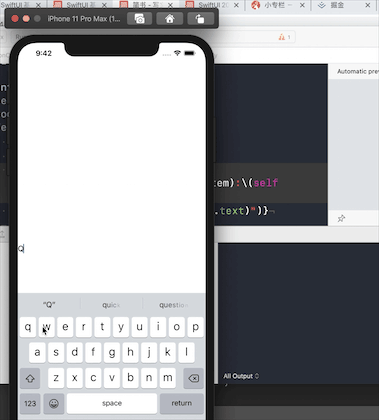This screenshot has height=420, width=379.
Task: Open the All Output dropdown in Xcode console
Action: pyautogui.click(x=241, y=376)
